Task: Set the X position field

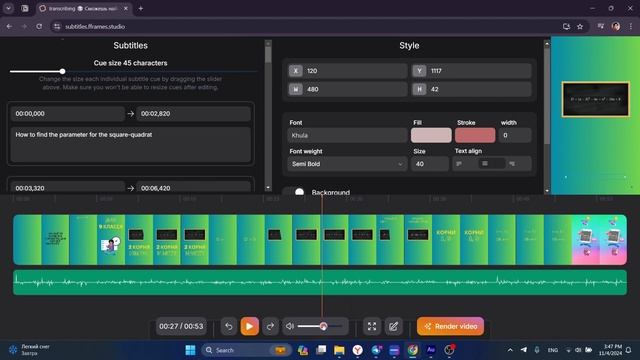Action: coord(348,71)
